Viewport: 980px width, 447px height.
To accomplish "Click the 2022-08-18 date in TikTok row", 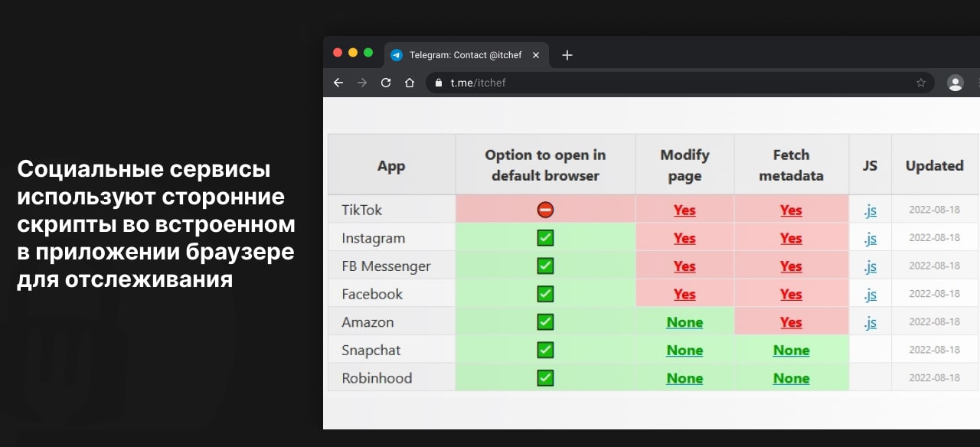I will [x=934, y=210].
